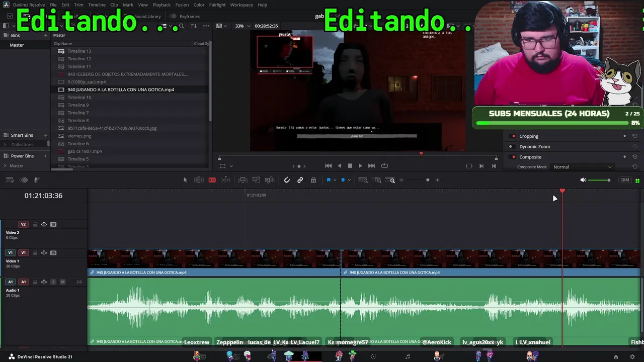Open the Playback menu
The width and height of the screenshot is (644, 362).
click(162, 5)
